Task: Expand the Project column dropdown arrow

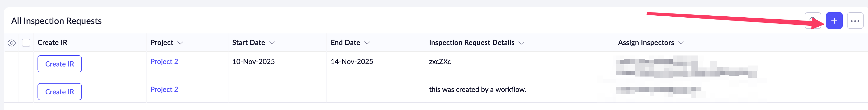Action: point(180,43)
